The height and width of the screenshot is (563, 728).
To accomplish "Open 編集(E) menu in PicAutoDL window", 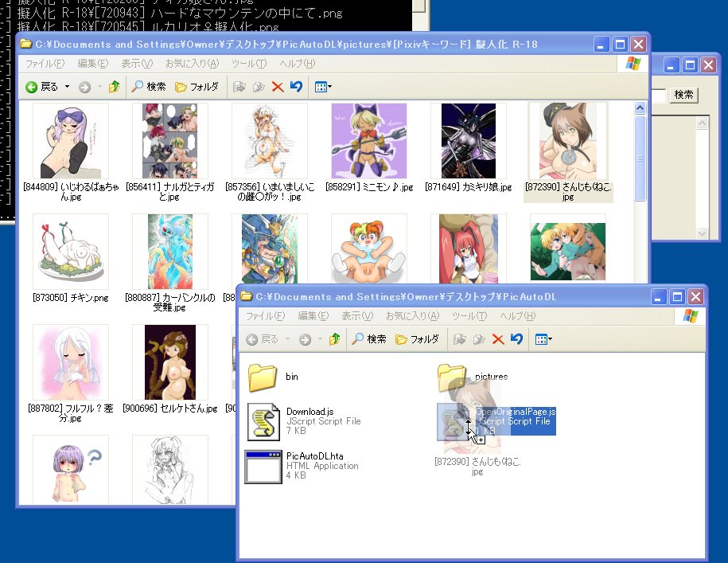I will [313, 316].
